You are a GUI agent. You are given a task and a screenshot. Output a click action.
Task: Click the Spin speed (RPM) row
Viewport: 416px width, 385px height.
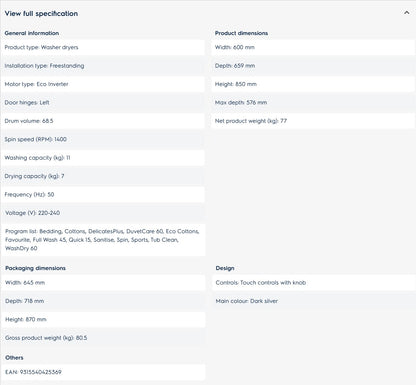pos(103,139)
